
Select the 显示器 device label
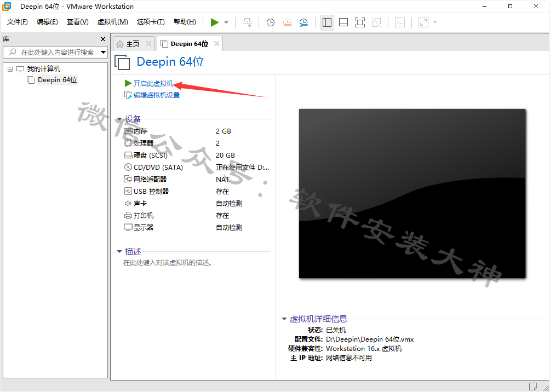click(144, 227)
